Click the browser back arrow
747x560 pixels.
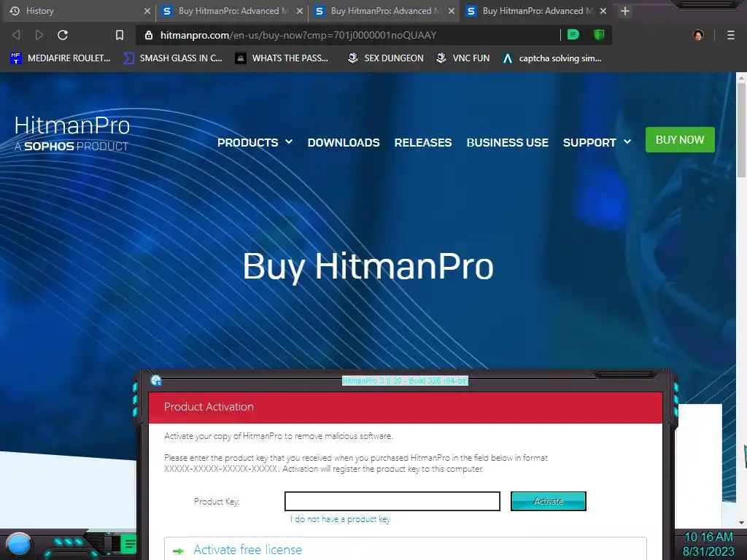16,35
